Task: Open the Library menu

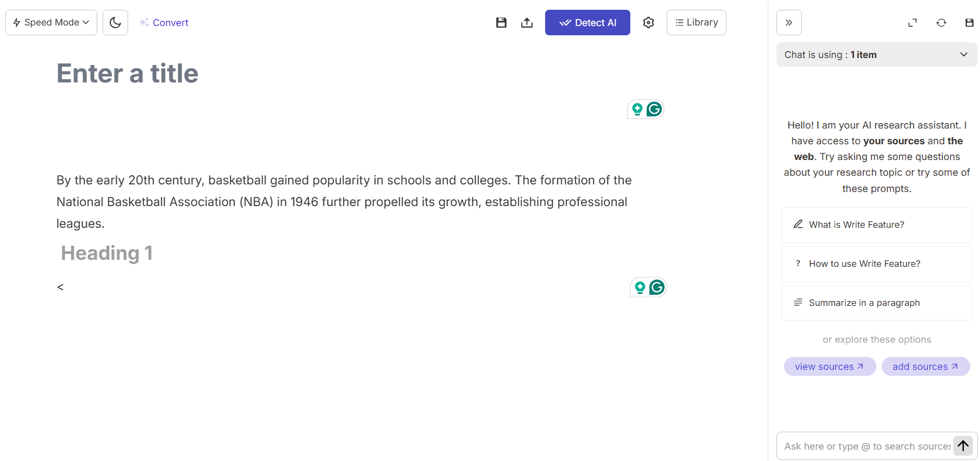Action: [x=696, y=23]
